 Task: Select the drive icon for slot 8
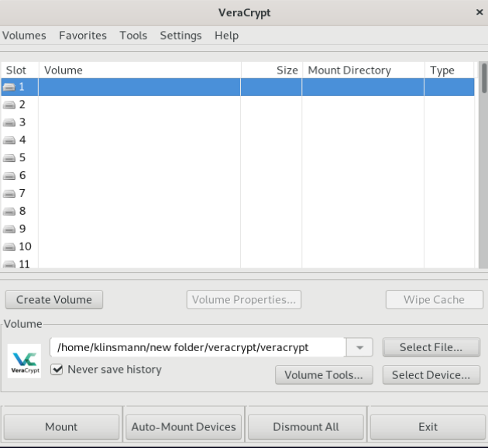click(x=9, y=212)
